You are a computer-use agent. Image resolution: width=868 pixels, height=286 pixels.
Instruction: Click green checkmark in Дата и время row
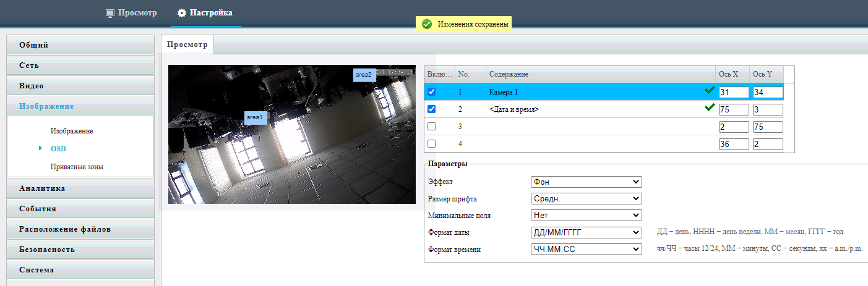point(710,108)
